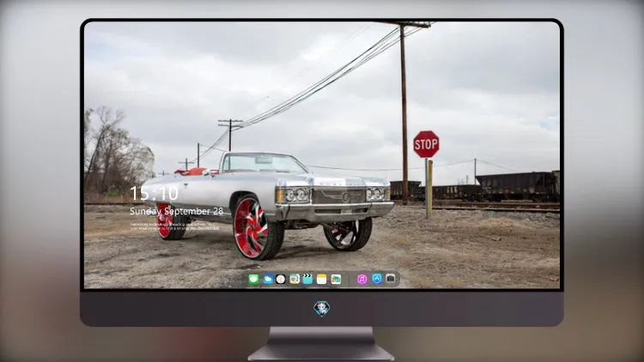Open the blue App Store icon
This screenshot has width=644, height=362.
[377, 279]
